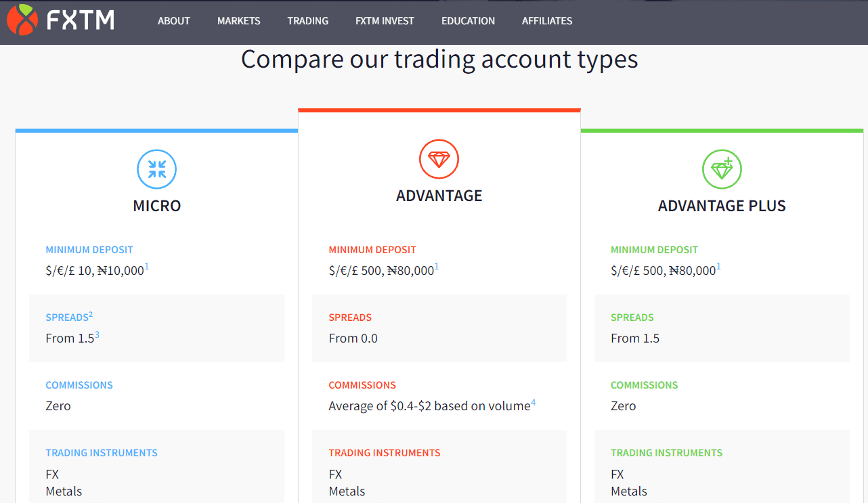Click the MICRO account heading
The height and width of the screenshot is (503, 868).
coord(156,206)
